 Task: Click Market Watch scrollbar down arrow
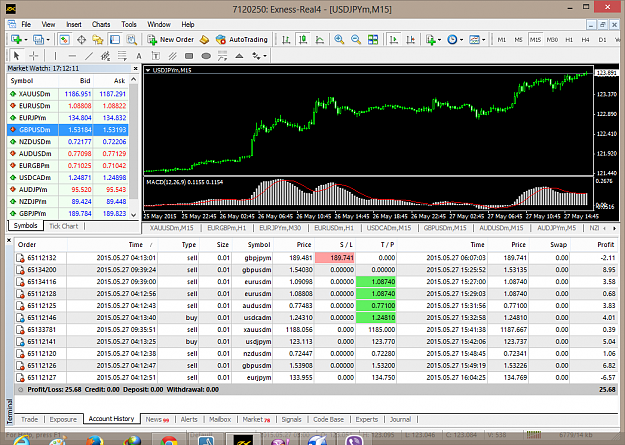click(134, 215)
